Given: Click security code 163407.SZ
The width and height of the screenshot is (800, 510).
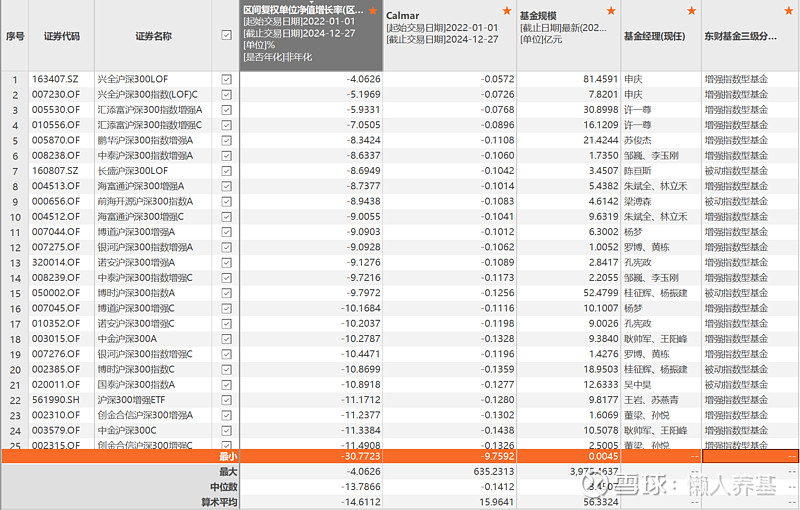Looking at the screenshot, I should (x=55, y=79).
